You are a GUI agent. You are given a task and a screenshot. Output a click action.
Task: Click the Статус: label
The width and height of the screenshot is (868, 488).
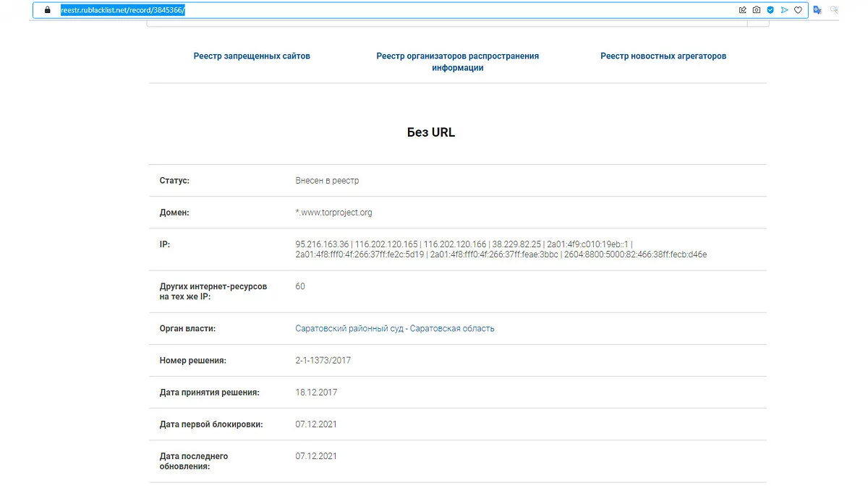point(174,180)
